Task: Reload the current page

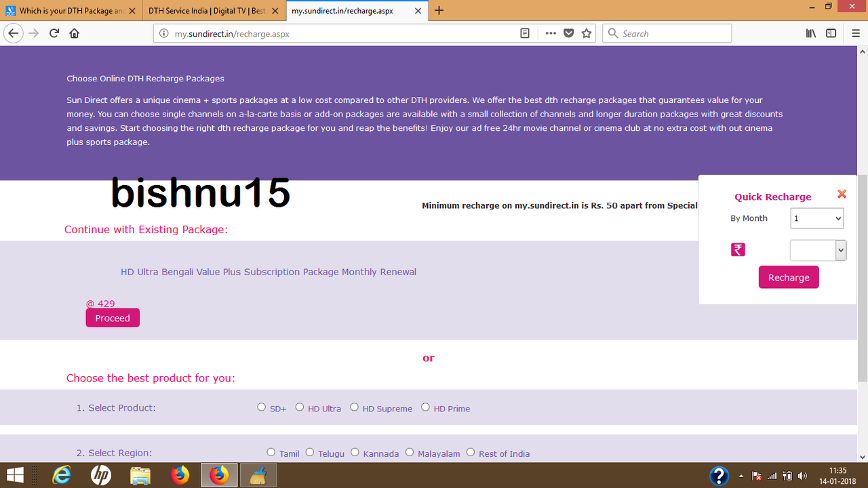Action: 54,33
